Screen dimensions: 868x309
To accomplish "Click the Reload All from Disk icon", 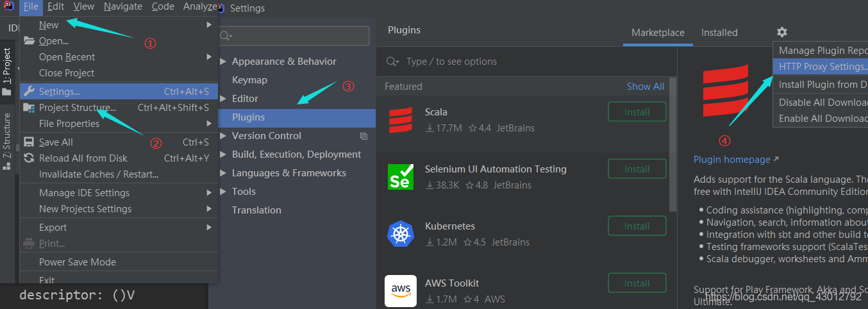I will click(x=29, y=158).
